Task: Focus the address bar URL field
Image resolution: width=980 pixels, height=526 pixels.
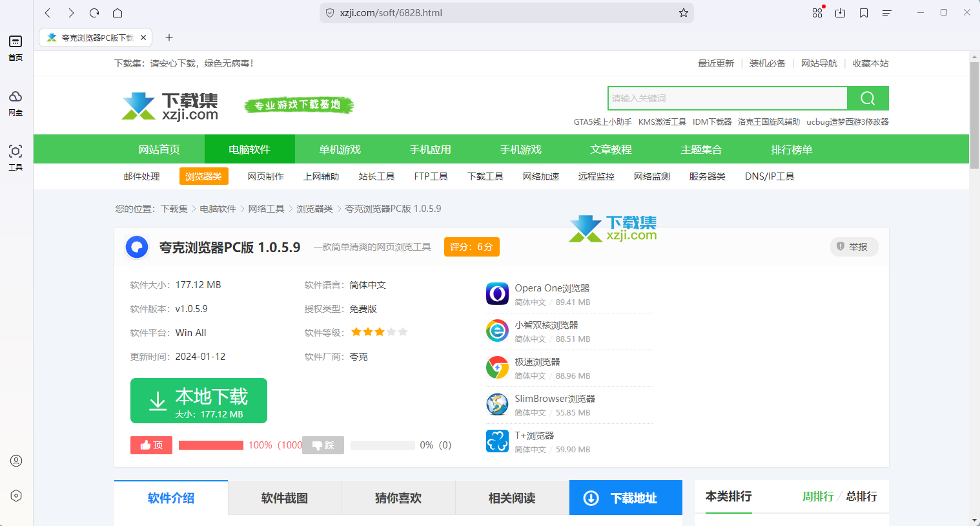Action: [x=507, y=13]
